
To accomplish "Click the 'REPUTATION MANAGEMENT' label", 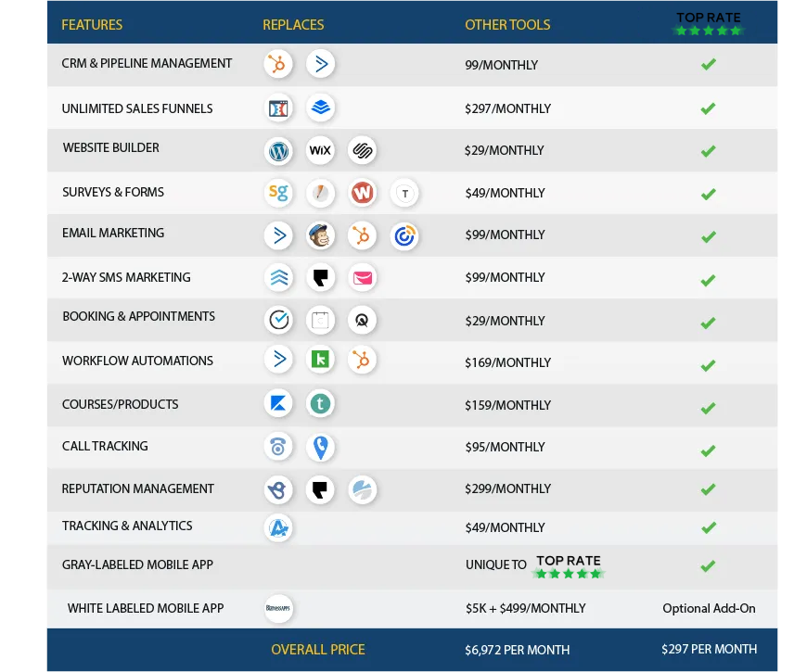I will pos(138,488).
